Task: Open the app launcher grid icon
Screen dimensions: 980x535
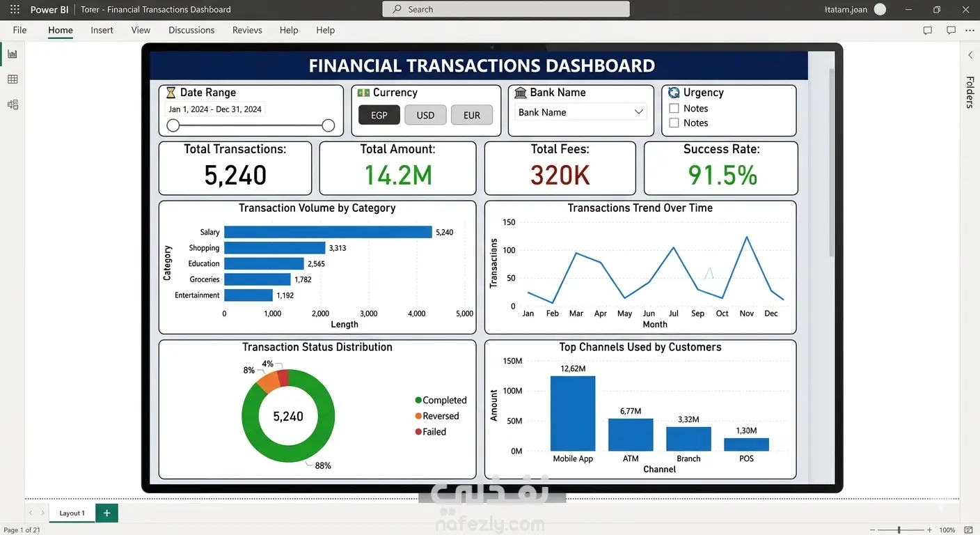Action: [15, 10]
